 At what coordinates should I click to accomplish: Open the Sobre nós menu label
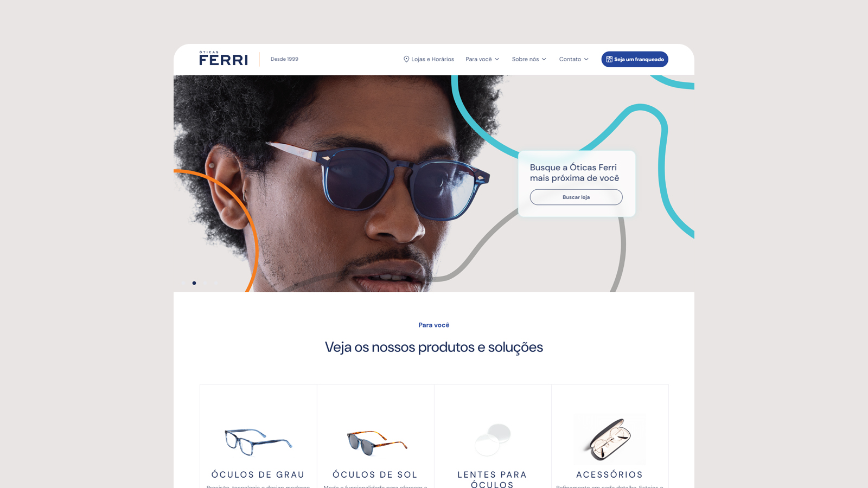click(525, 59)
